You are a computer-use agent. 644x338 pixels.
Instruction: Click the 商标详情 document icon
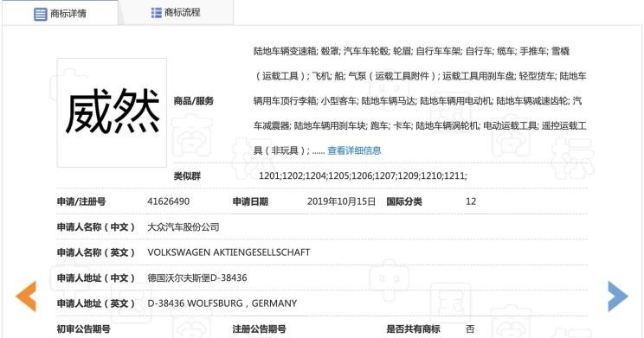[40, 14]
